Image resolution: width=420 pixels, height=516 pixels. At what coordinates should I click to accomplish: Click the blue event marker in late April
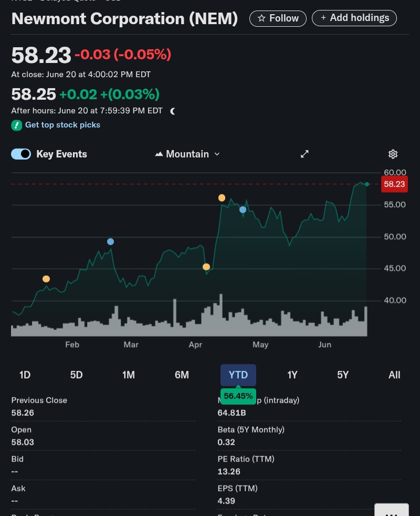tap(243, 209)
